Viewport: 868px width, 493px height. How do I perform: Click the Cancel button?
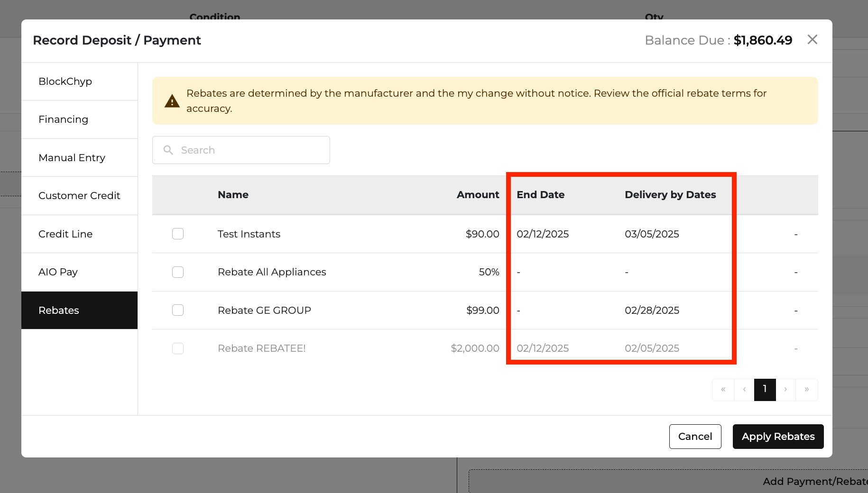tap(695, 437)
